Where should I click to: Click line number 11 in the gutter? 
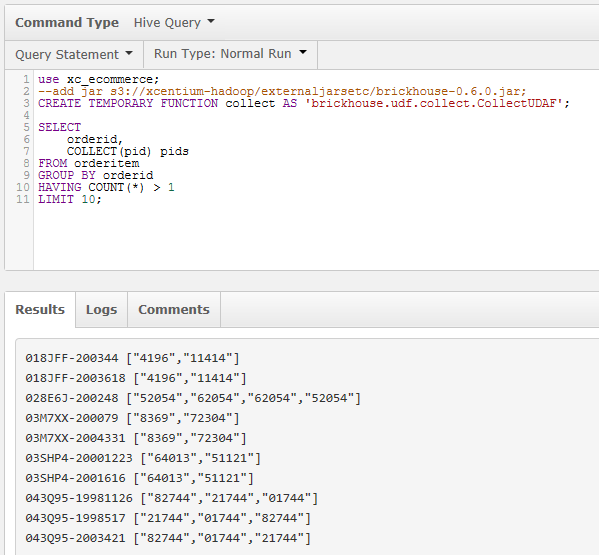point(23,199)
